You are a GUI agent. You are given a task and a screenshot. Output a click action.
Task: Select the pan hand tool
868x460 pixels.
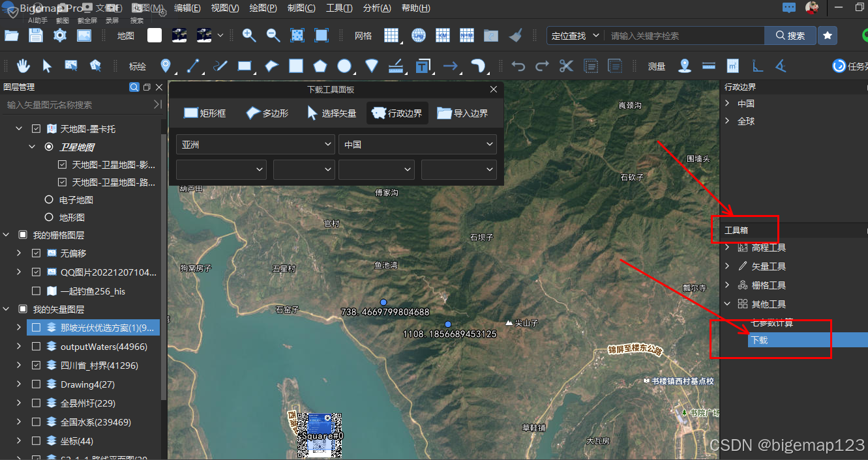pyautogui.click(x=23, y=66)
